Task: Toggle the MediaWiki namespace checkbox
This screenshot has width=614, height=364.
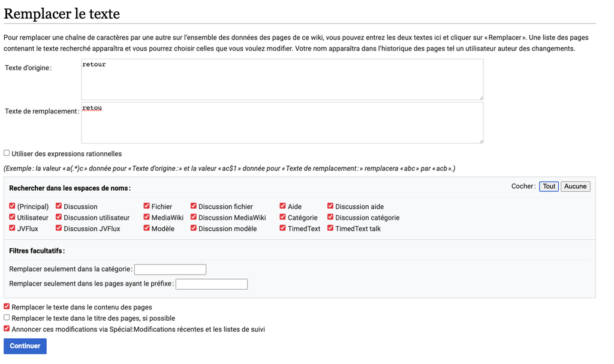Action: (147, 217)
